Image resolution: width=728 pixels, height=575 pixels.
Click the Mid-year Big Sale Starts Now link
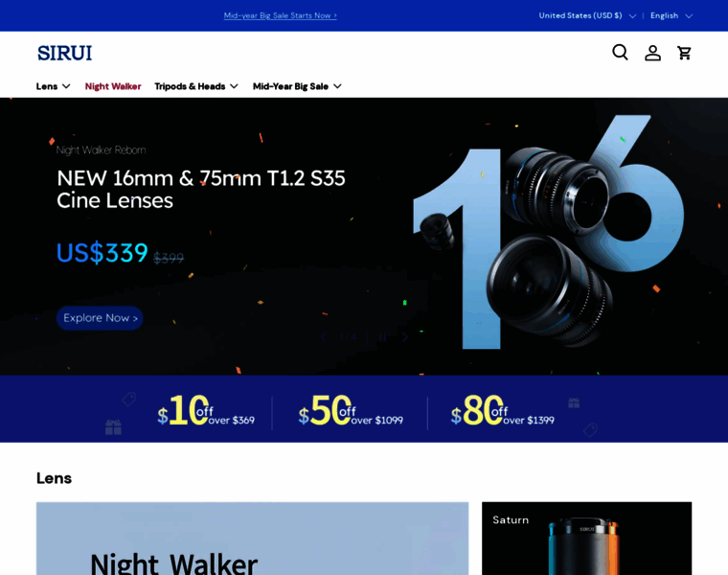(x=280, y=15)
